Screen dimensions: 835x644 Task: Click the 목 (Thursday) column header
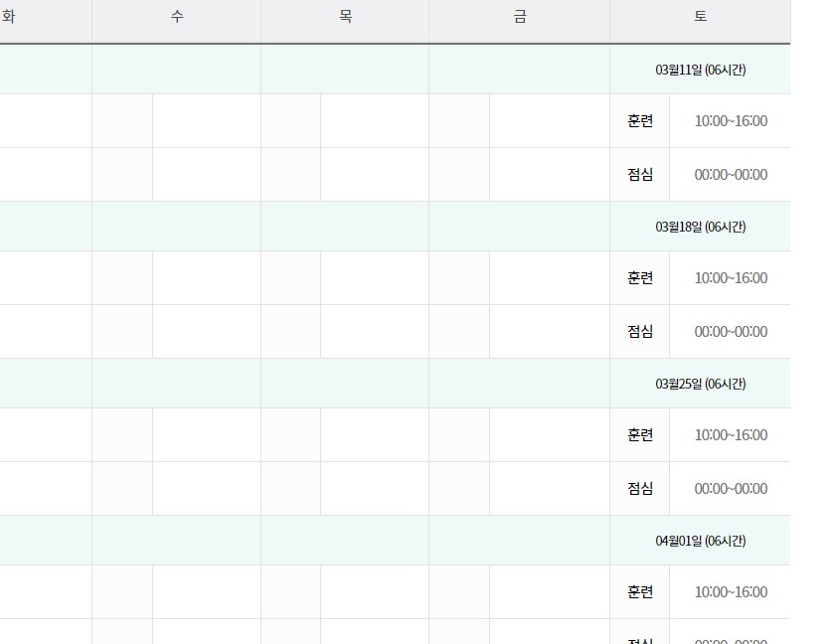[345, 18]
